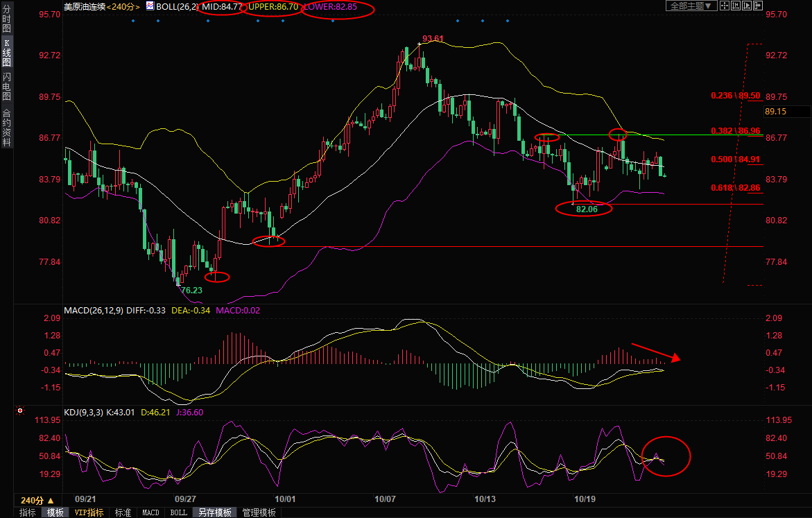Click the small red icon left of KDJ panel
This screenshot has height=518, width=812.
(19, 411)
